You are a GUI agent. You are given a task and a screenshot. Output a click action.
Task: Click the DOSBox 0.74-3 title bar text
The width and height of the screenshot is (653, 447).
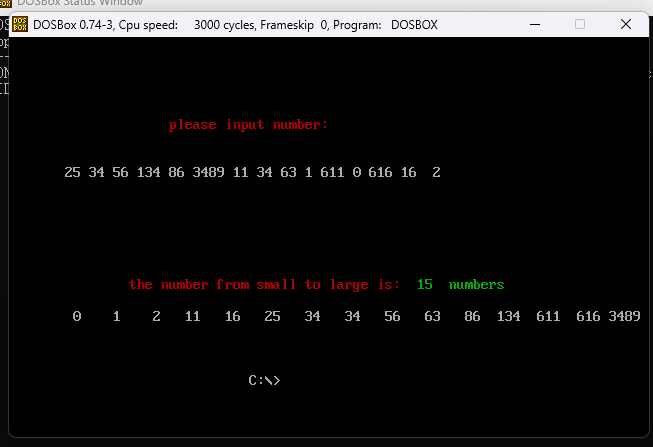pos(235,25)
